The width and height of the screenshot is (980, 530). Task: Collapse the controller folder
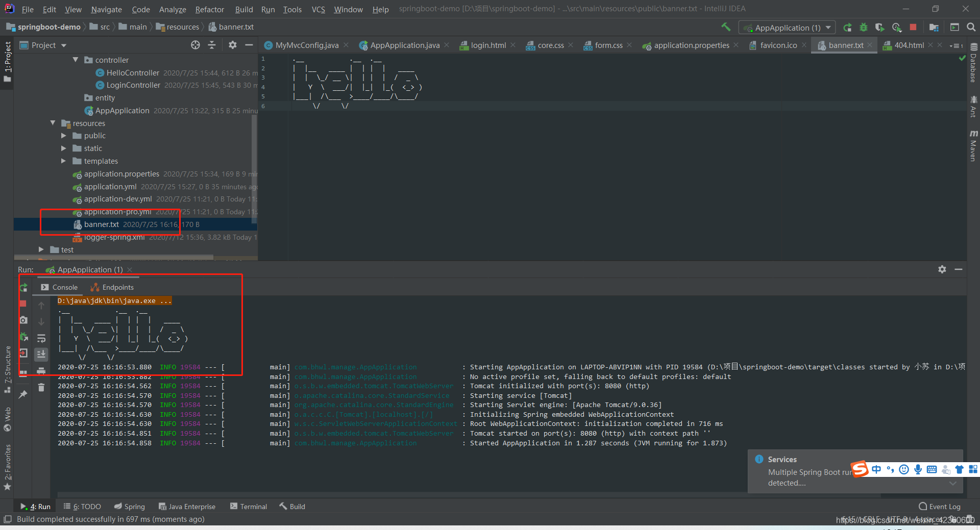[76, 60]
